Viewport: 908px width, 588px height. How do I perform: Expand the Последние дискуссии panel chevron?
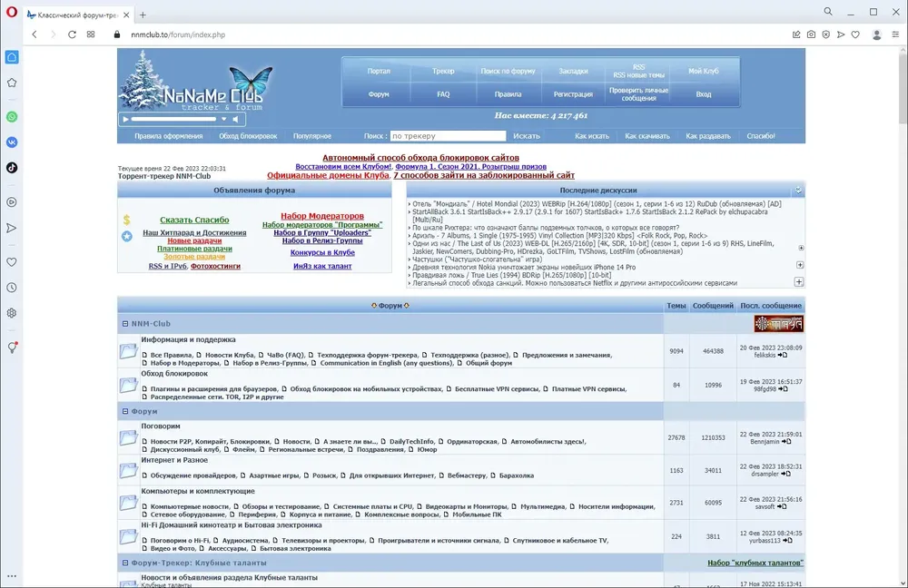click(x=797, y=191)
